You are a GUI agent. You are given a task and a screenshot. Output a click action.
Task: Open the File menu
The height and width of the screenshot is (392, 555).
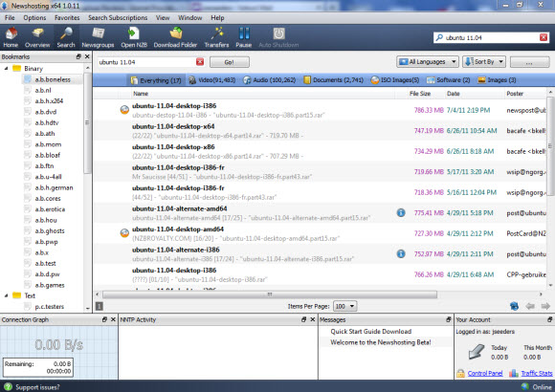pyautogui.click(x=10, y=18)
